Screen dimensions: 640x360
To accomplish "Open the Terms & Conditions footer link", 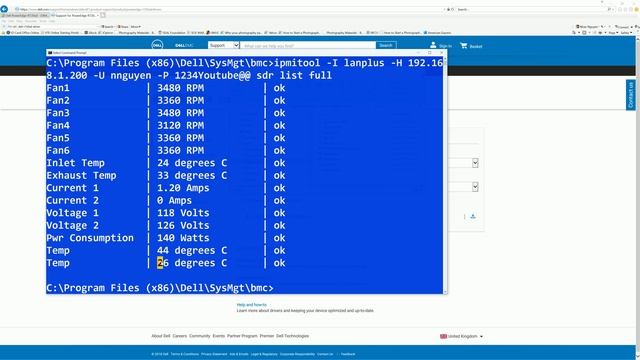I will pyautogui.click(x=184, y=354).
